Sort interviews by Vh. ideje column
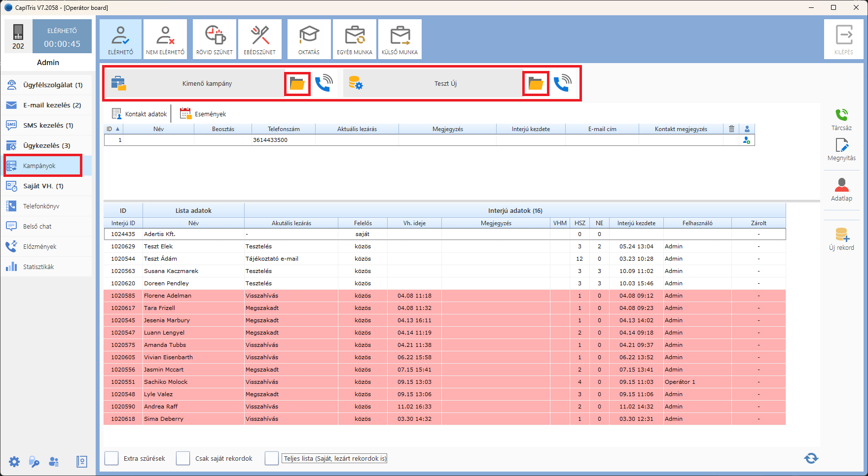Screen dimensions: 868x476 point(414,223)
